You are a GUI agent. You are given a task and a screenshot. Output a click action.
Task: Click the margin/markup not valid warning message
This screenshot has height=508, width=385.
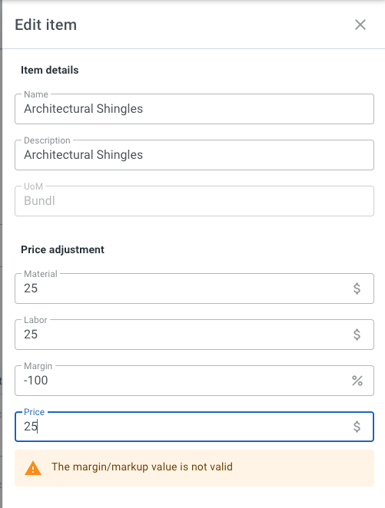click(x=142, y=467)
